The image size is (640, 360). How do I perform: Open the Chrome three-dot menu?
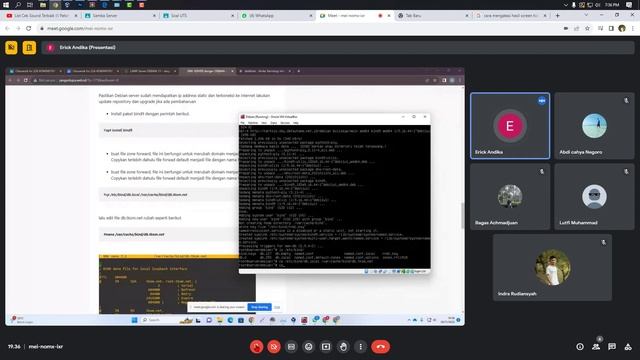point(633,29)
